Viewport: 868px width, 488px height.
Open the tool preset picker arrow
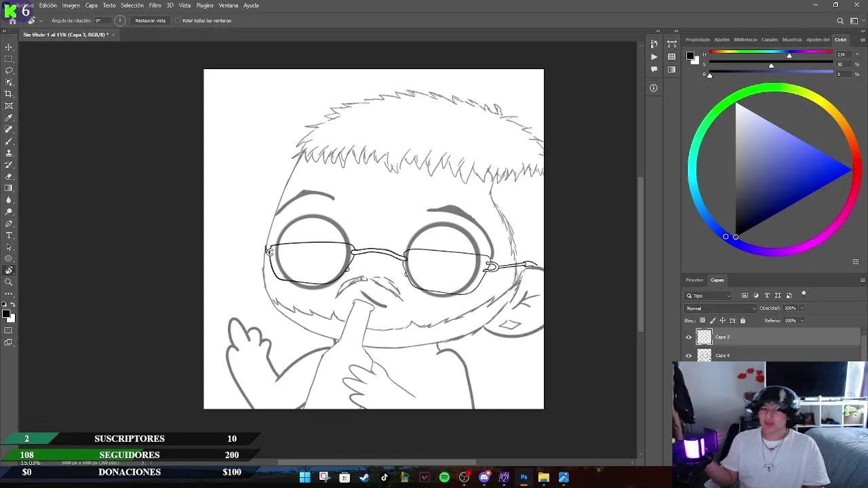point(41,20)
